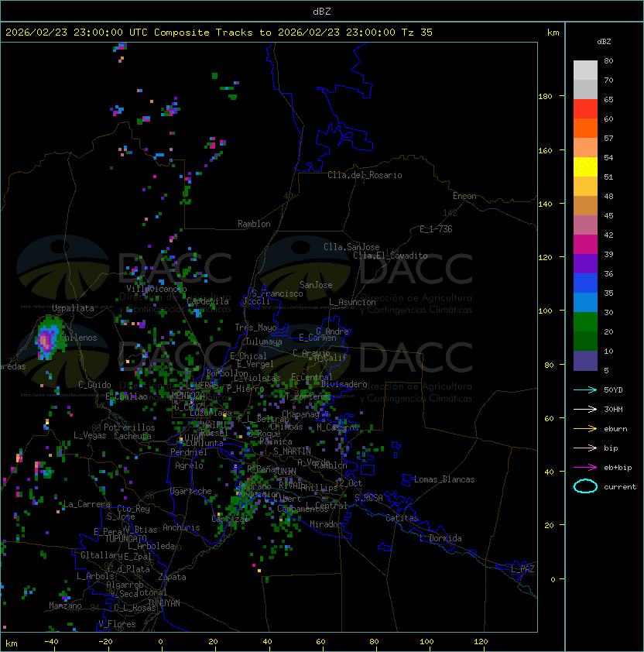Pick the purple 36–39 dBZ swatch

click(x=585, y=263)
